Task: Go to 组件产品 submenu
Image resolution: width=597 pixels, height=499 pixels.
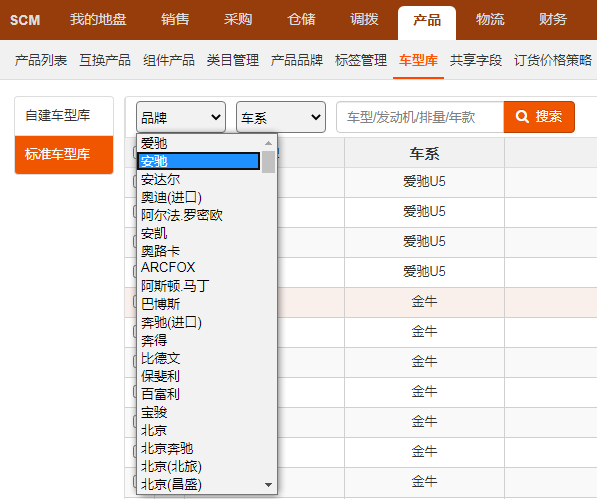Action: point(169,60)
